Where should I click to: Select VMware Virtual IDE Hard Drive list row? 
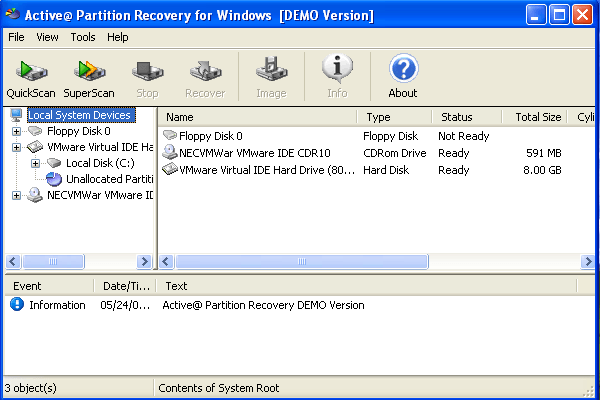tap(267, 170)
